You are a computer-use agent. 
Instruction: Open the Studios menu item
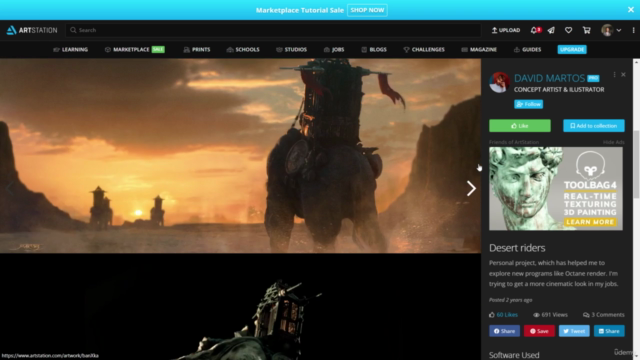(x=291, y=49)
